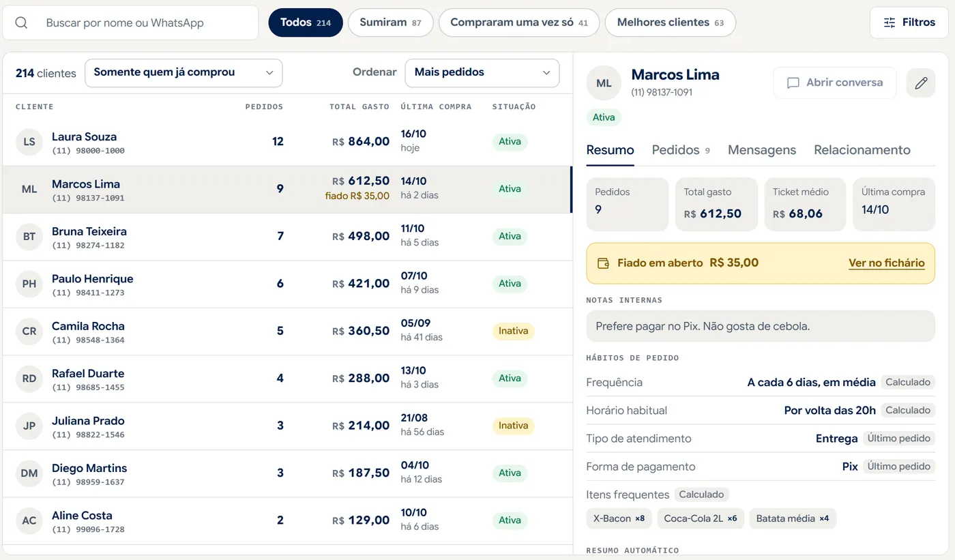Screen dimensions: 955x560
Task: Click the search by name or WhatsApp field
Action: pyautogui.click(x=130, y=23)
